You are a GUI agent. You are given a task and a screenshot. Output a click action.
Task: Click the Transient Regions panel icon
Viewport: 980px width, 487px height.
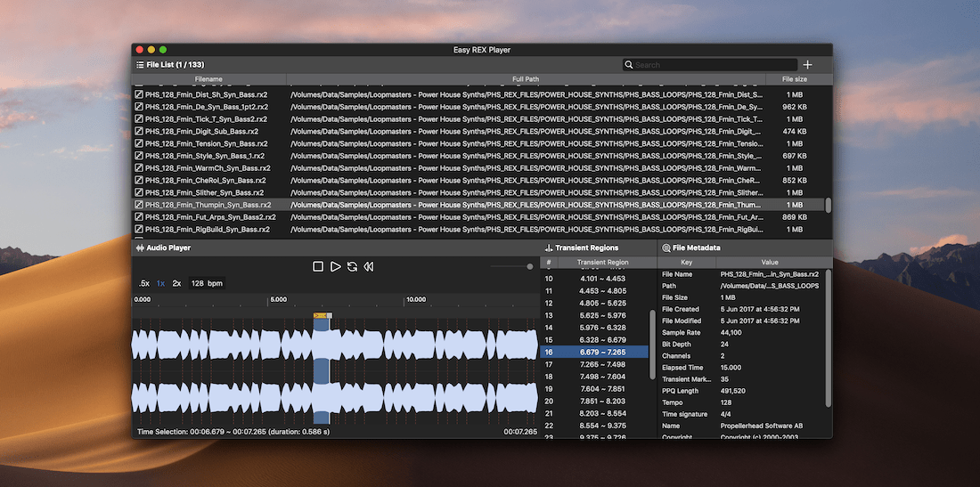(x=549, y=248)
